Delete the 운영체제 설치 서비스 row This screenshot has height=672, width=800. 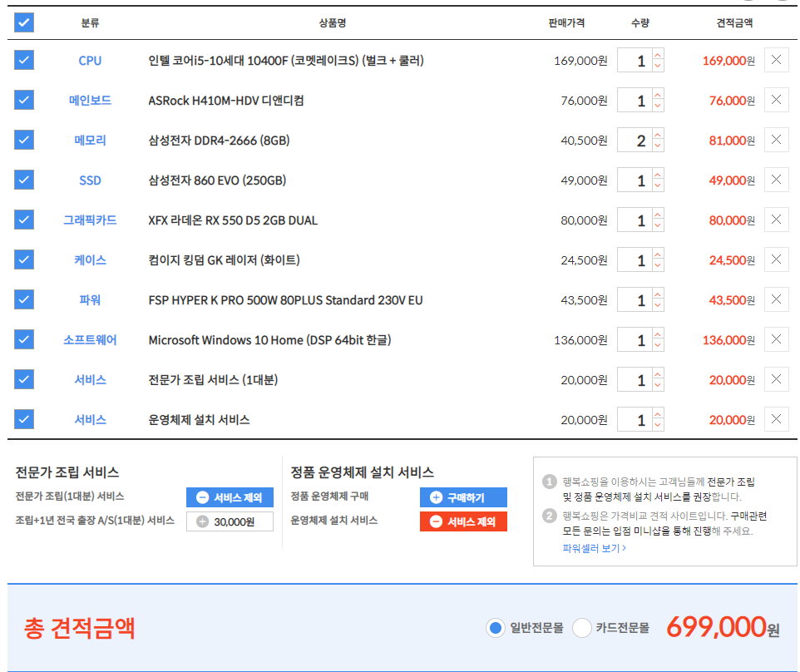tap(776, 419)
